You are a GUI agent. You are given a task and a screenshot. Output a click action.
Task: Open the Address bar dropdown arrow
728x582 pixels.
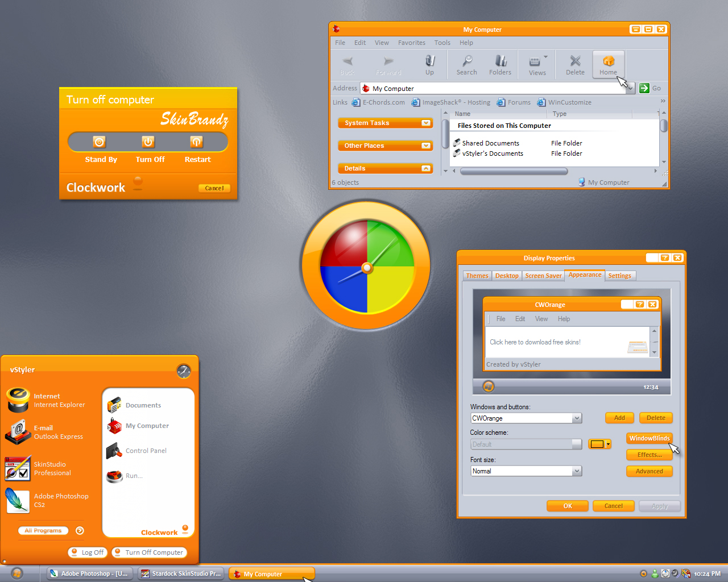(630, 88)
